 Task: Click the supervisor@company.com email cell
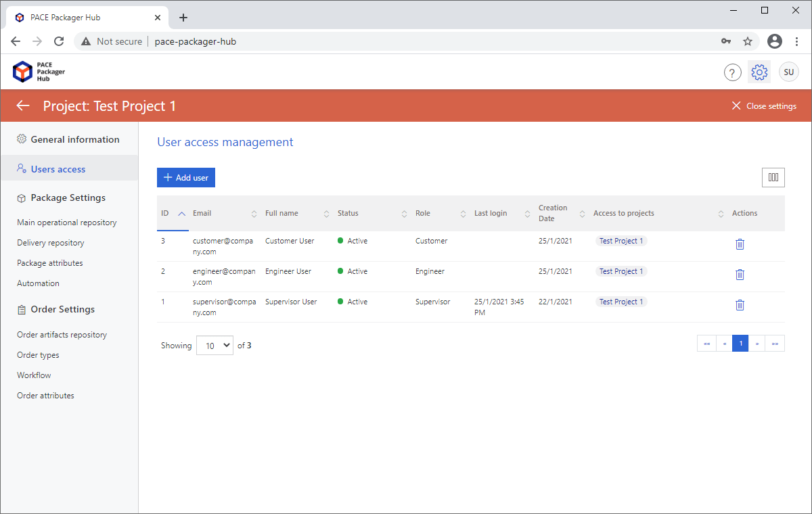pos(225,307)
